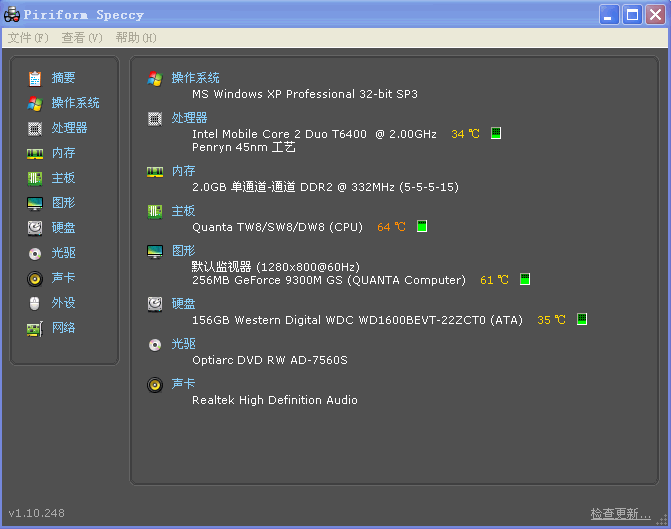Open 操作系统 heading link in summary
The image size is (671, 529).
click(196, 78)
